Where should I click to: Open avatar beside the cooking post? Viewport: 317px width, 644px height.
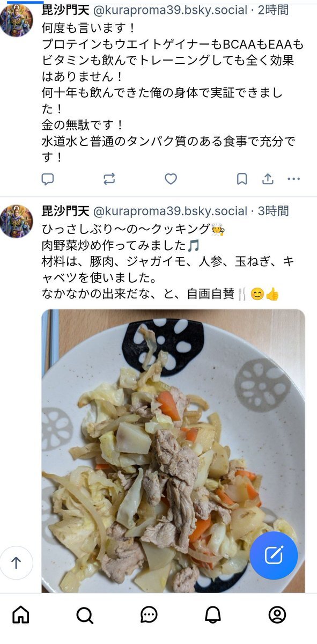pyautogui.click(x=17, y=221)
